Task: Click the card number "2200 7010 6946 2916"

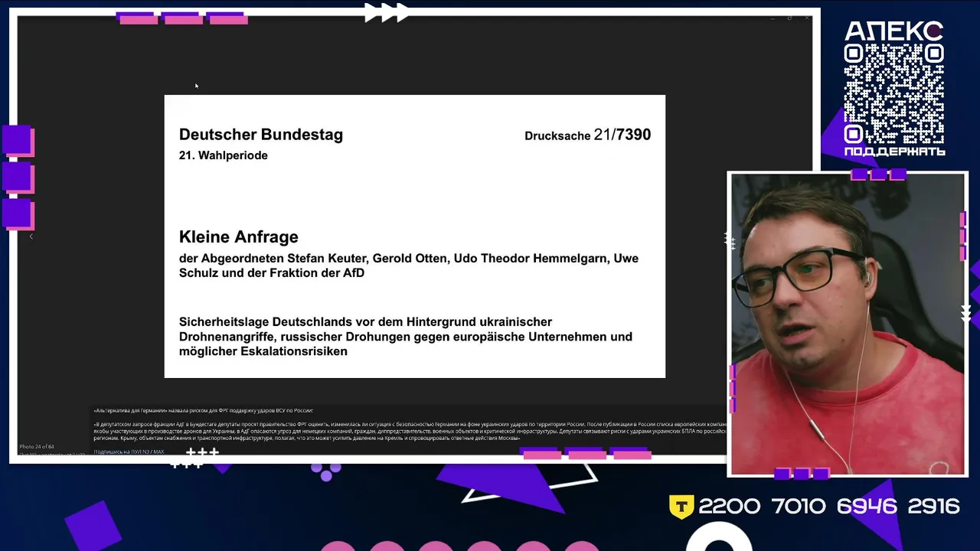Action: click(829, 506)
